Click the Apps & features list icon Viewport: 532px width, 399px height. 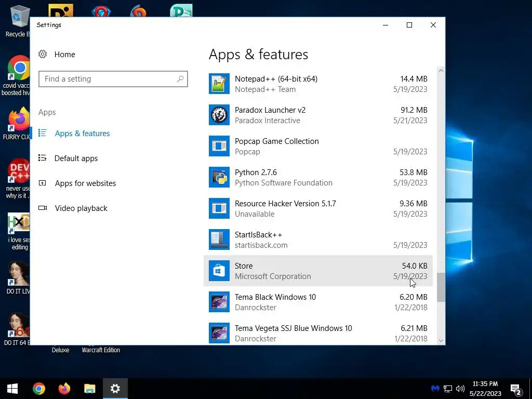click(43, 133)
